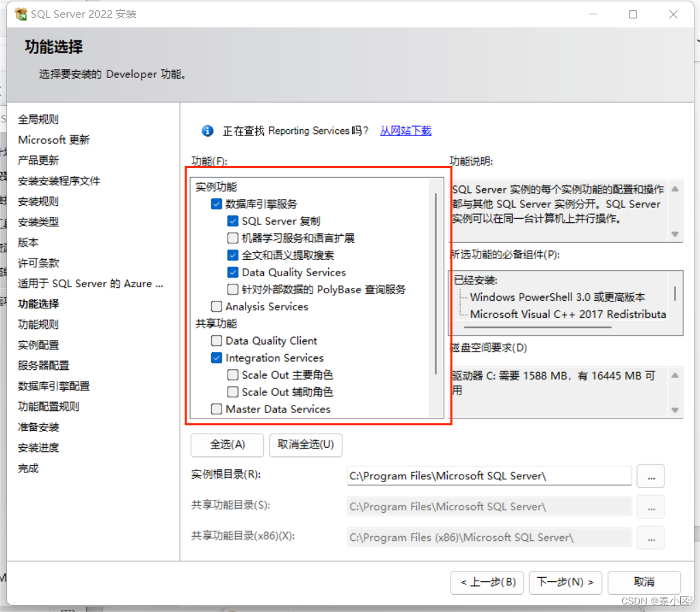Click the 取消全选(U) button
The image size is (700, 612).
click(306, 445)
